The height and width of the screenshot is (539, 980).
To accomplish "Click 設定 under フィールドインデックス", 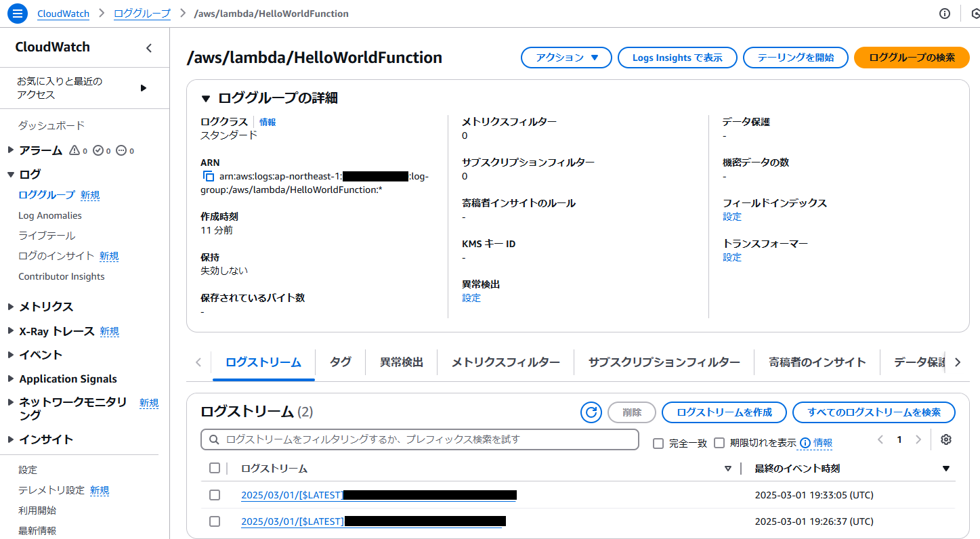I will 732,217.
